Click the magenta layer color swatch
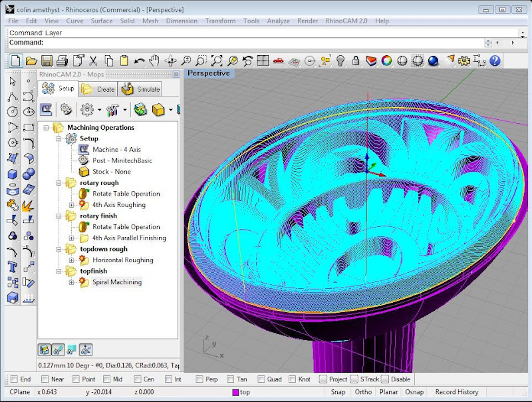 [235, 392]
